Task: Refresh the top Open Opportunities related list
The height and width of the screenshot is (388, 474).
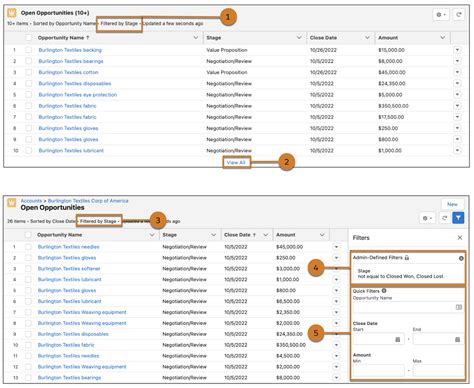Action: tap(459, 15)
